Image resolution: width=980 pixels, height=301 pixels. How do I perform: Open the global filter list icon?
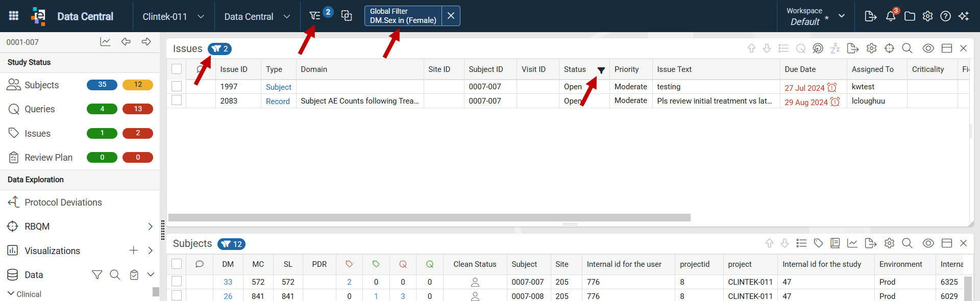(x=315, y=16)
